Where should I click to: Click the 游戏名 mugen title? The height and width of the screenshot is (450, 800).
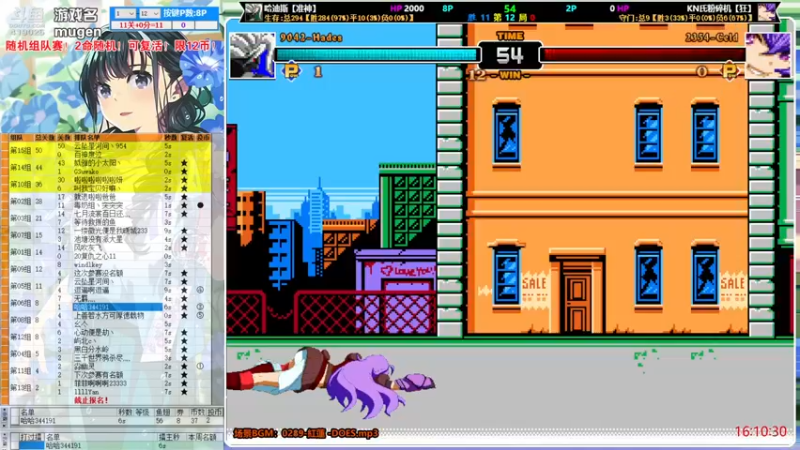[x=77, y=23]
